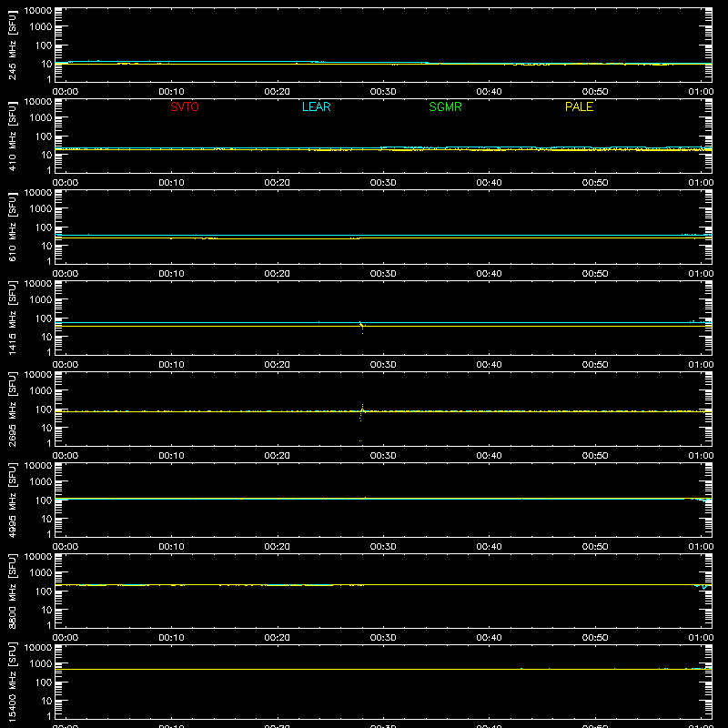The height and width of the screenshot is (728, 728).
Task: Click the 100 tick label on the 15400 MHz plot
Action: click(x=44, y=682)
